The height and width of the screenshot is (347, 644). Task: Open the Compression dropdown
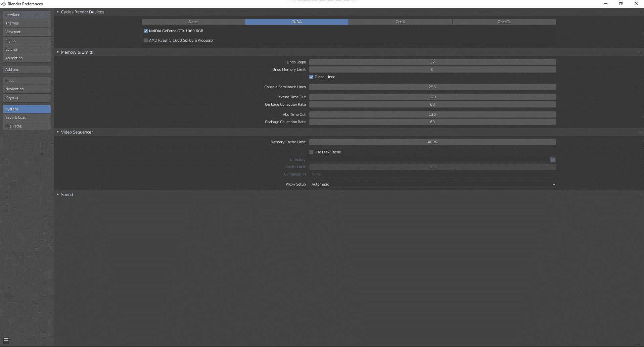432,174
